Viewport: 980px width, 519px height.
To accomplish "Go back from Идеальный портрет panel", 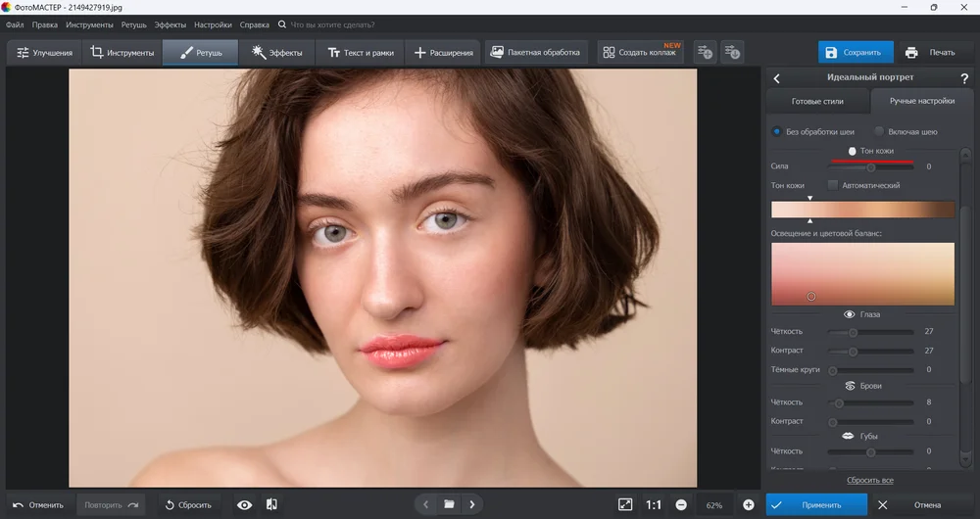I will pyautogui.click(x=777, y=77).
